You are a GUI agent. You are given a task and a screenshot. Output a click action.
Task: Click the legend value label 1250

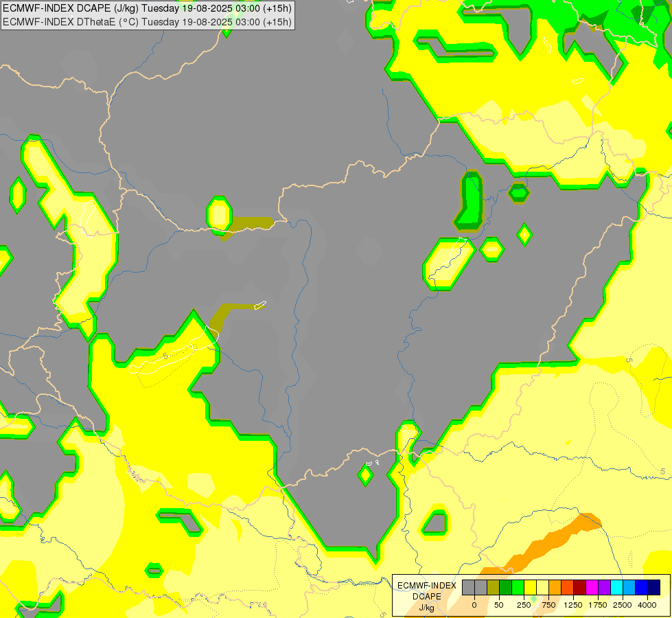573,605
